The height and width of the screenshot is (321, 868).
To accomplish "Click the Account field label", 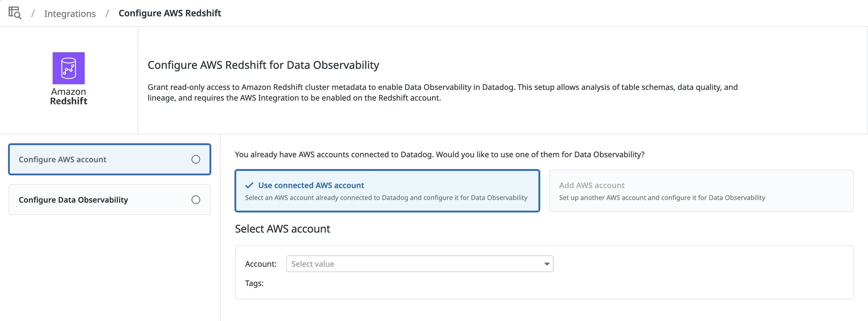I will (261, 264).
